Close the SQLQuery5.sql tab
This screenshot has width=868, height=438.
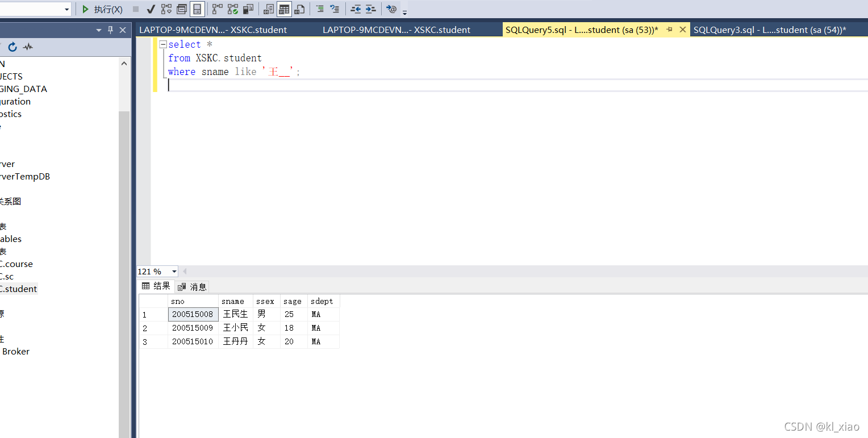point(683,30)
